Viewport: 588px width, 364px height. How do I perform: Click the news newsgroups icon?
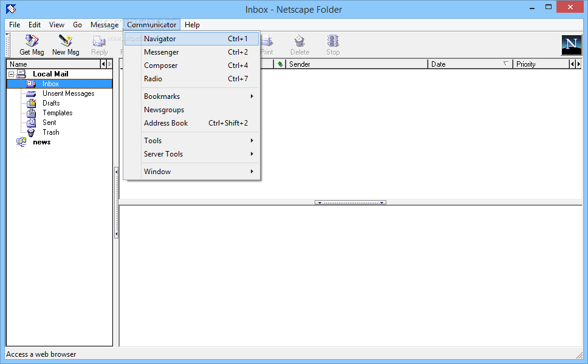[21, 141]
